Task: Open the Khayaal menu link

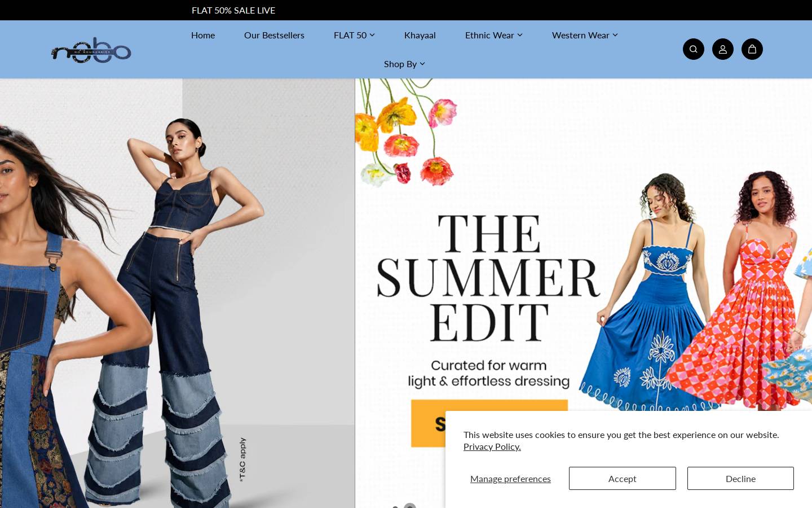Action: click(420, 35)
